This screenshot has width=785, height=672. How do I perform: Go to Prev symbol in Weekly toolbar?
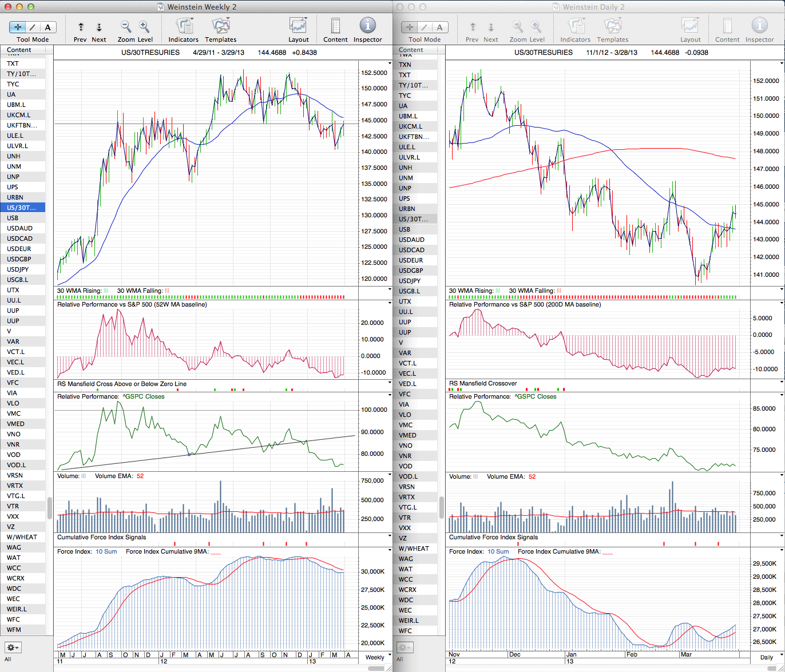81,27
